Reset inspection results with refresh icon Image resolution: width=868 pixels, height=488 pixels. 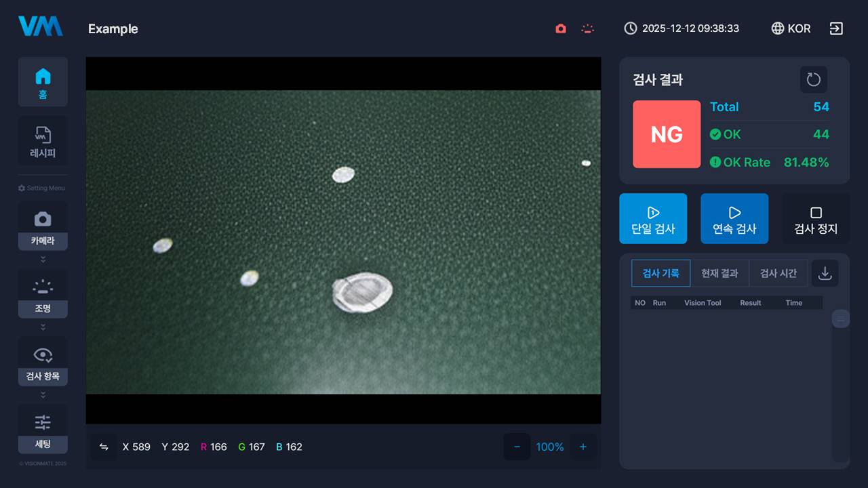click(x=813, y=80)
